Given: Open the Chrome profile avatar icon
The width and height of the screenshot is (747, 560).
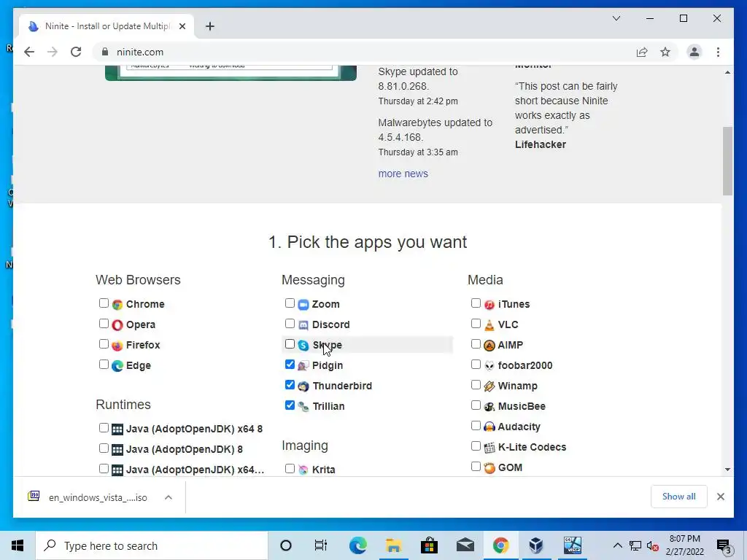Looking at the screenshot, I should pos(694,52).
